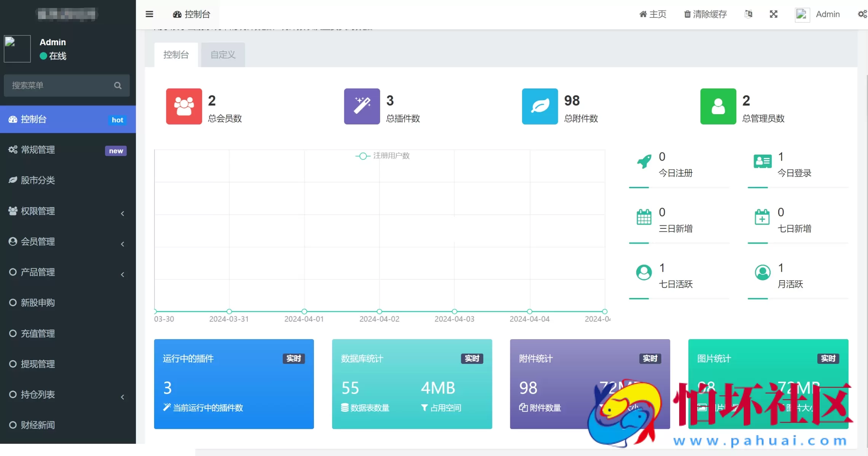Click the blue leaf icon for 总附件数
868x456 pixels.
coord(540,107)
